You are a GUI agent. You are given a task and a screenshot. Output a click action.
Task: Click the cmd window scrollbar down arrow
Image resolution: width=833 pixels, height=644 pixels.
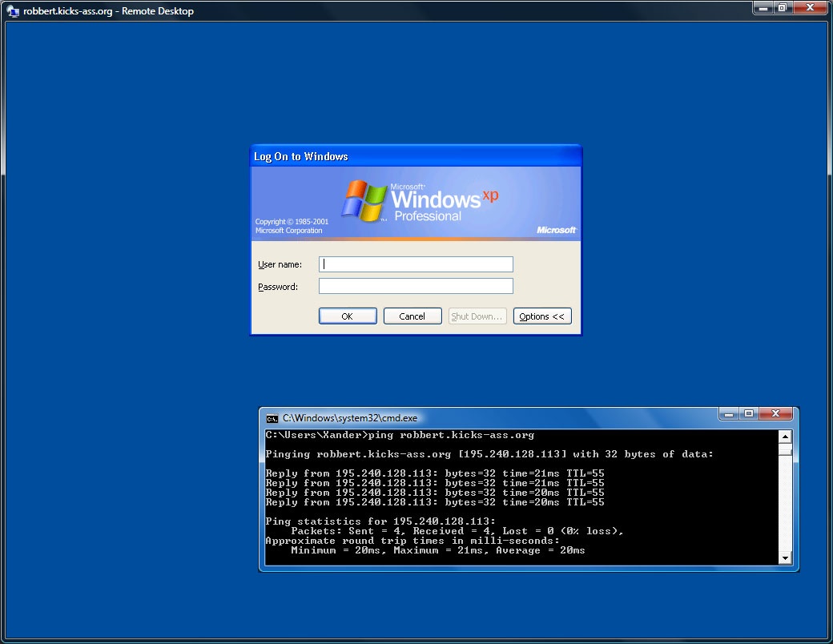pyautogui.click(x=785, y=558)
